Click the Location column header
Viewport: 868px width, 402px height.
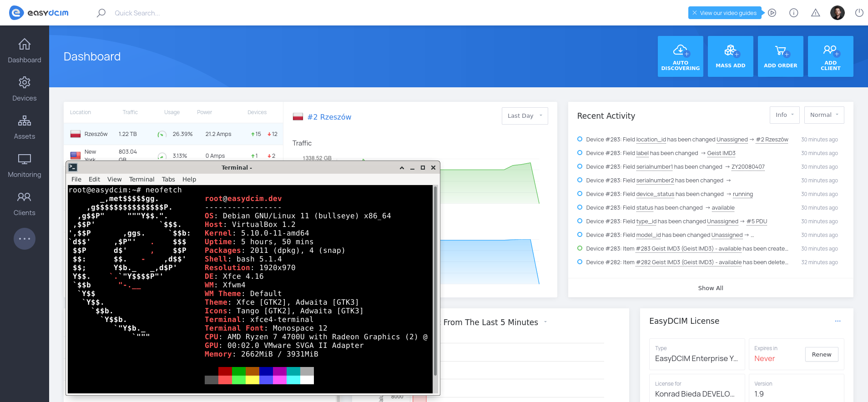pos(81,112)
